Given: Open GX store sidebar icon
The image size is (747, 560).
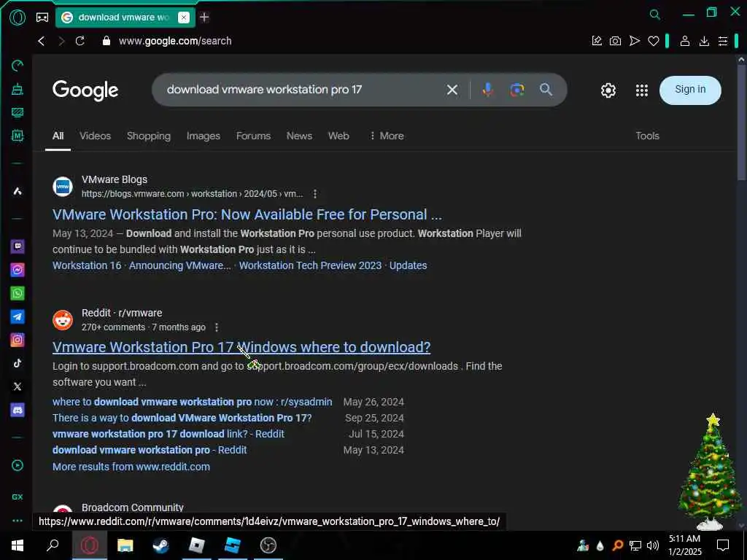Looking at the screenshot, I should click(x=18, y=497).
